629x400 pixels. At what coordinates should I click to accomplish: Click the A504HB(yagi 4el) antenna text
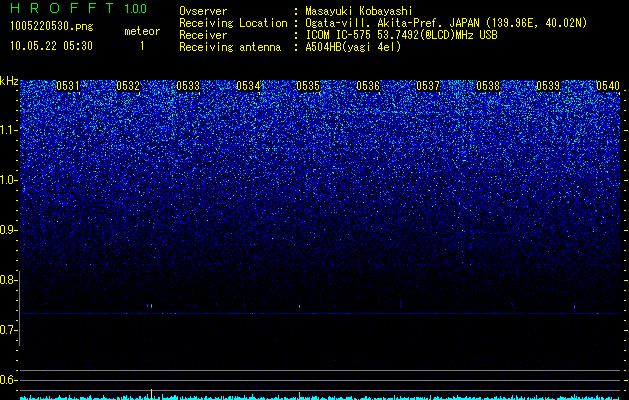(x=353, y=47)
